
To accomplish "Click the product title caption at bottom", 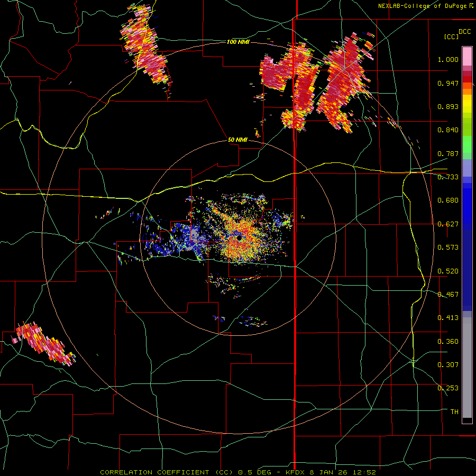I will tap(238, 472).
